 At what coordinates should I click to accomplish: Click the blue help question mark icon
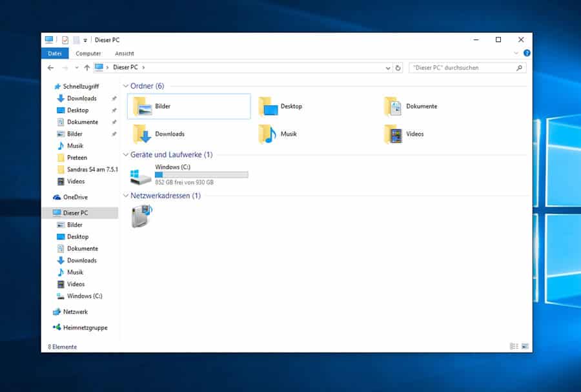coord(527,53)
